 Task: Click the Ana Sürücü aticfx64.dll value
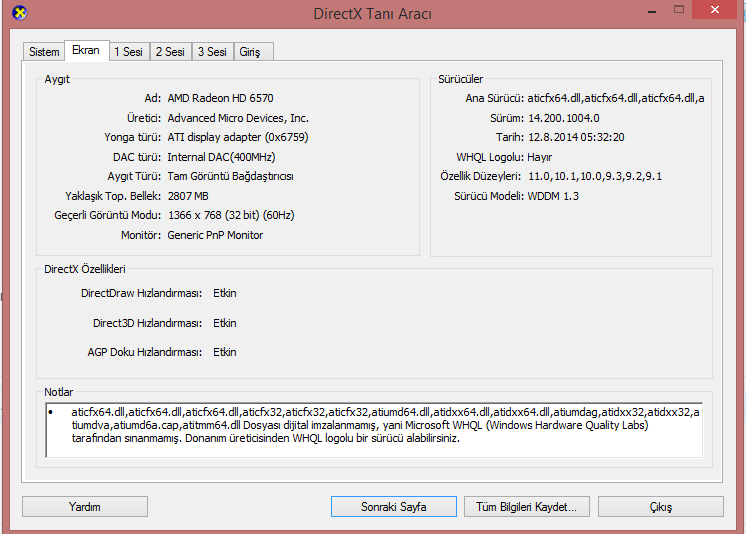[x=616, y=98]
